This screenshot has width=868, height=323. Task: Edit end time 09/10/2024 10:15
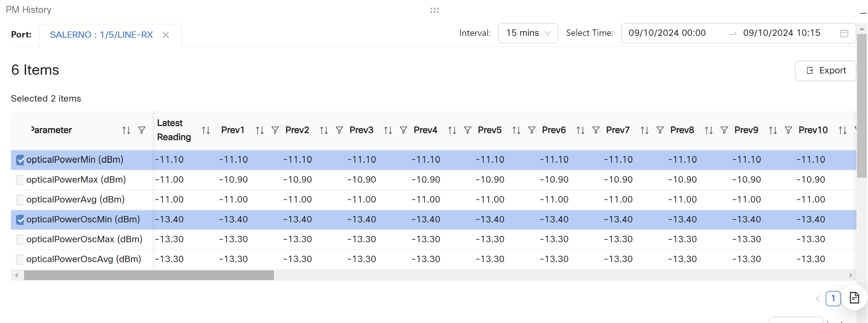[x=781, y=33]
